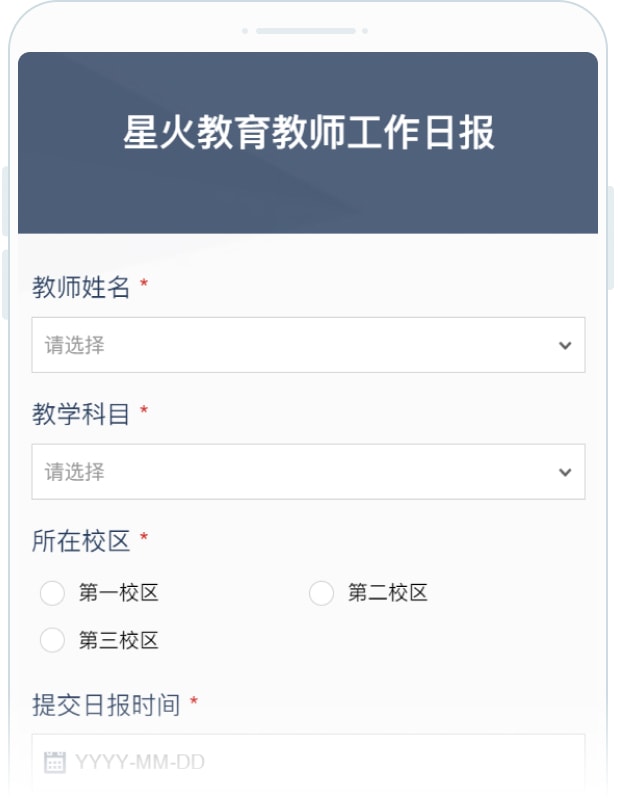Click the calendar icon in date field

click(x=55, y=763)
